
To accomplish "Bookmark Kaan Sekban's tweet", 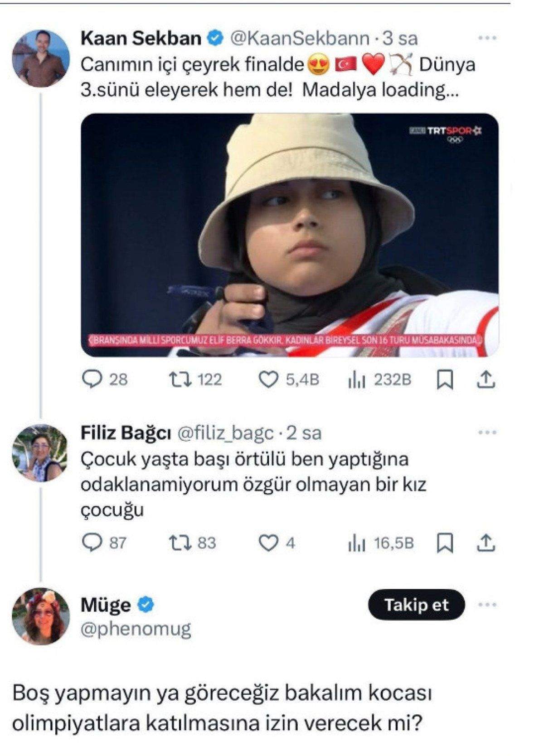I will click(444, 380).
